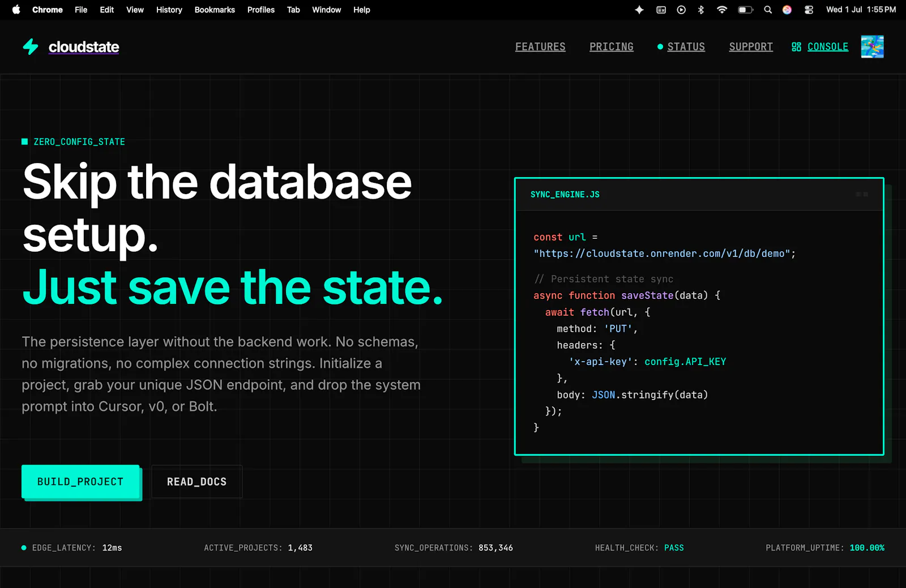Open Spotlight search in menu bar
The height and width of the screenshot is (588, 906).
[768, 10]
